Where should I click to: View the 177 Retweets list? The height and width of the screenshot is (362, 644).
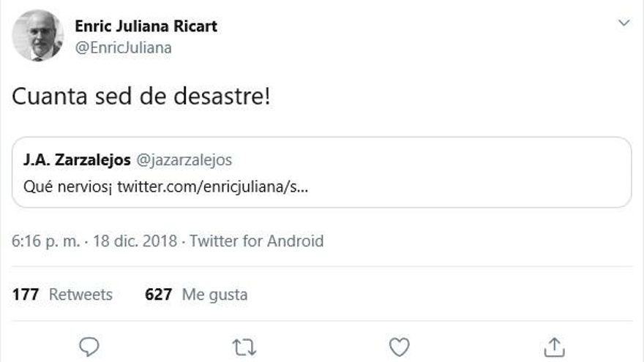point(63,295)
